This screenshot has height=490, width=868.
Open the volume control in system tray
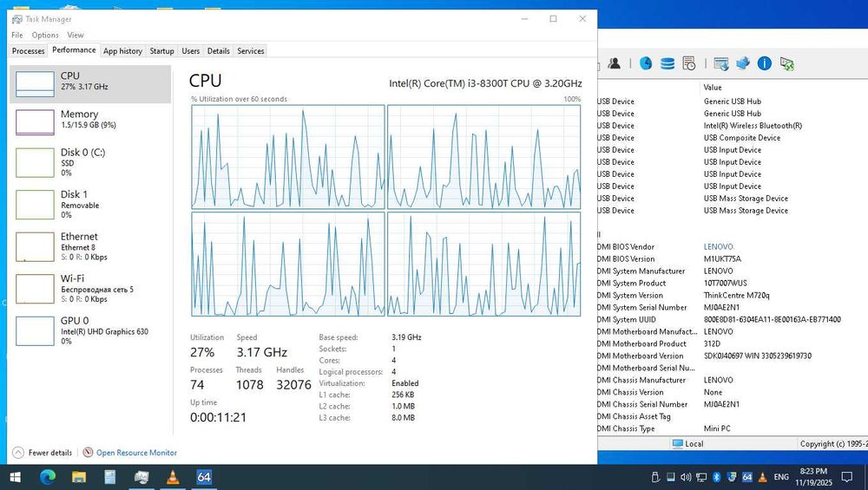[x=686, y=477]
